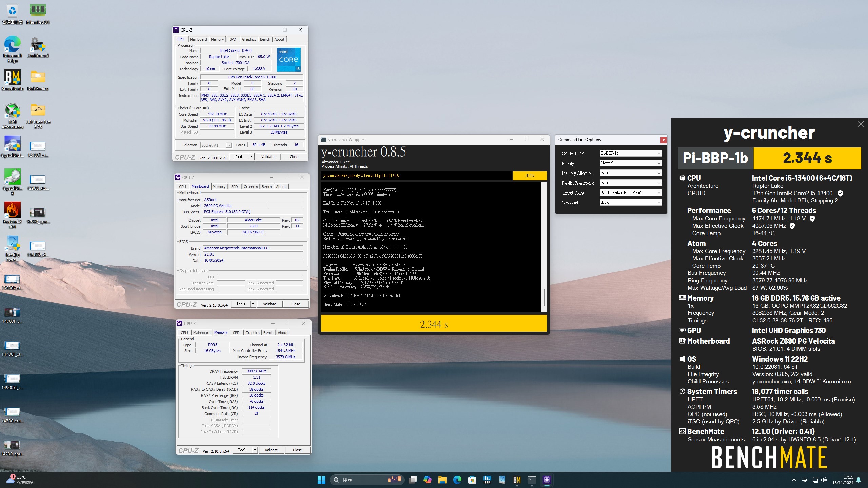Open the HD Tune Pro 5.75 desktop icon
868x488 pixels.
(x=38, y=116)
